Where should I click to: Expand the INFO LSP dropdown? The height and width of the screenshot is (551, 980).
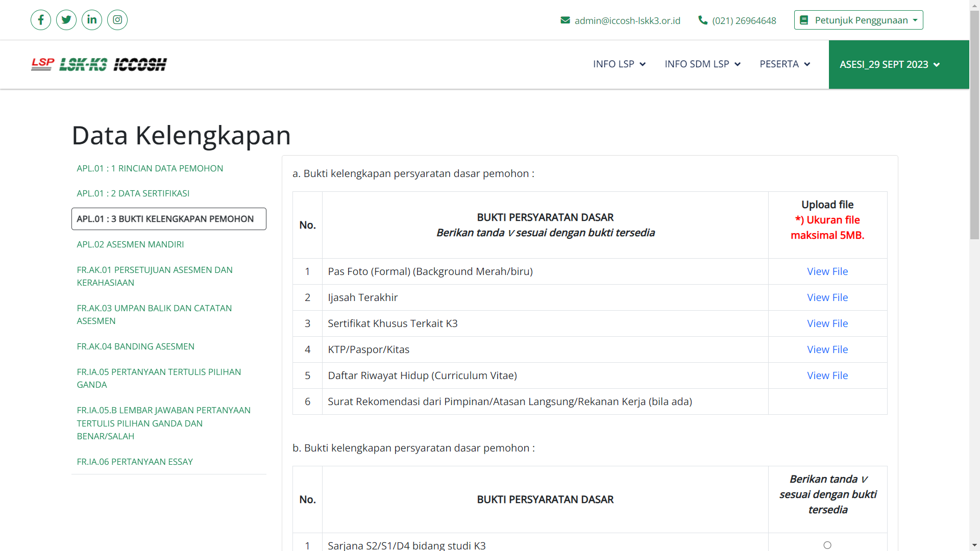point(619,64)
